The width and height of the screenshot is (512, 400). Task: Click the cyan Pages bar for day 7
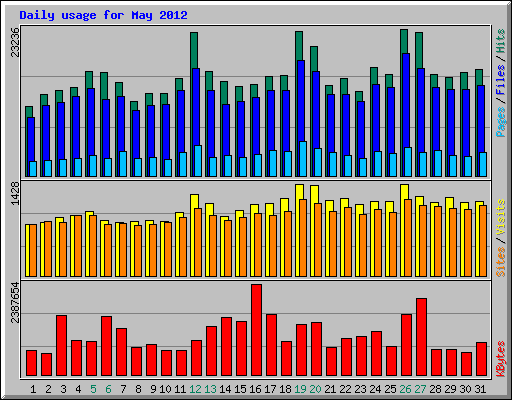tap(123, 164)
